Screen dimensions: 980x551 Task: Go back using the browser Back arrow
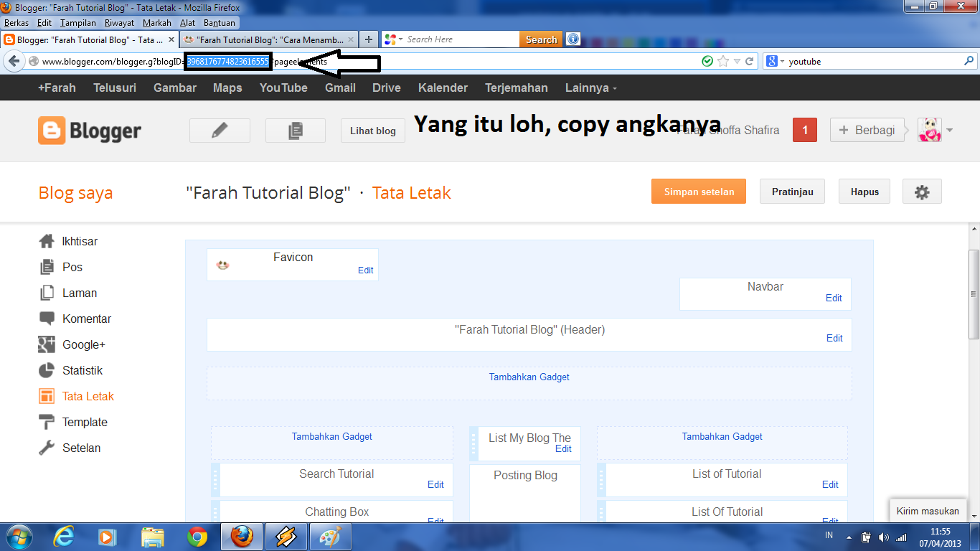(14, 62)
